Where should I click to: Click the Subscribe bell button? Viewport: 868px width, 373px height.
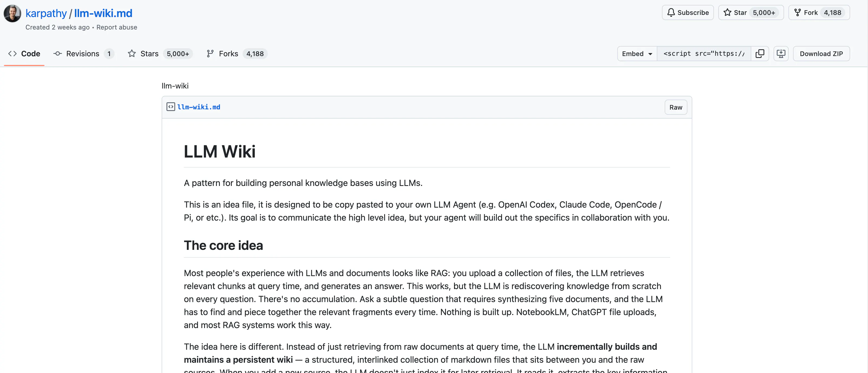coord(688,12)
